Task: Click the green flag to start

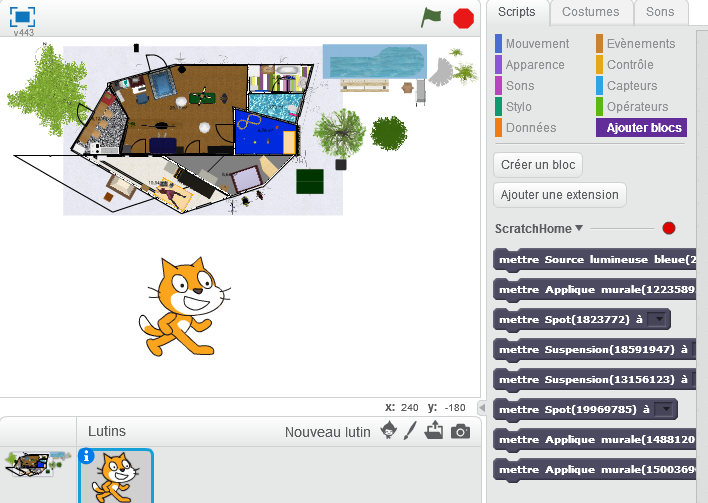Action: (x=431, y=17)
